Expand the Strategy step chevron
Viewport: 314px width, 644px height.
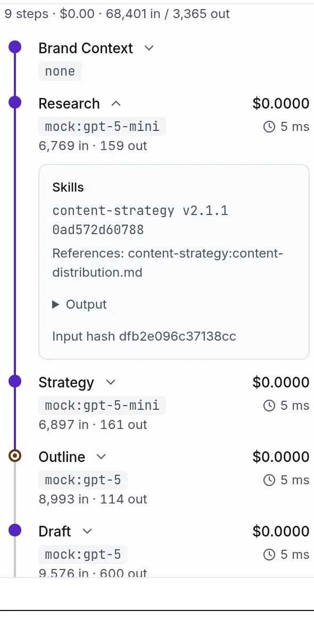(110, 382)
